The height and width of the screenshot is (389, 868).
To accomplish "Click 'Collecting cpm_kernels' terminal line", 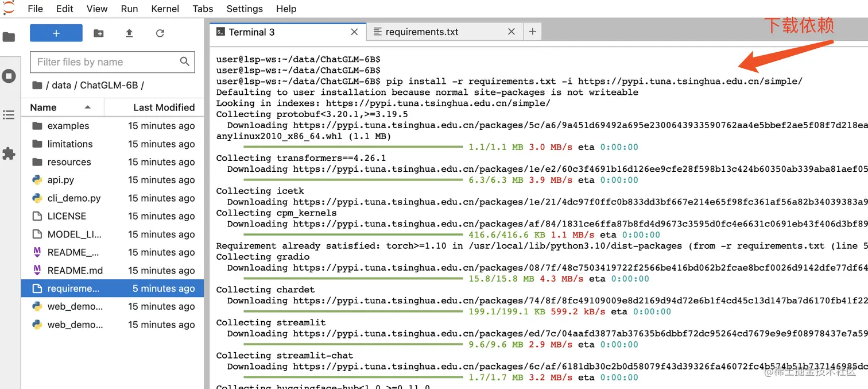I will 277,213.
